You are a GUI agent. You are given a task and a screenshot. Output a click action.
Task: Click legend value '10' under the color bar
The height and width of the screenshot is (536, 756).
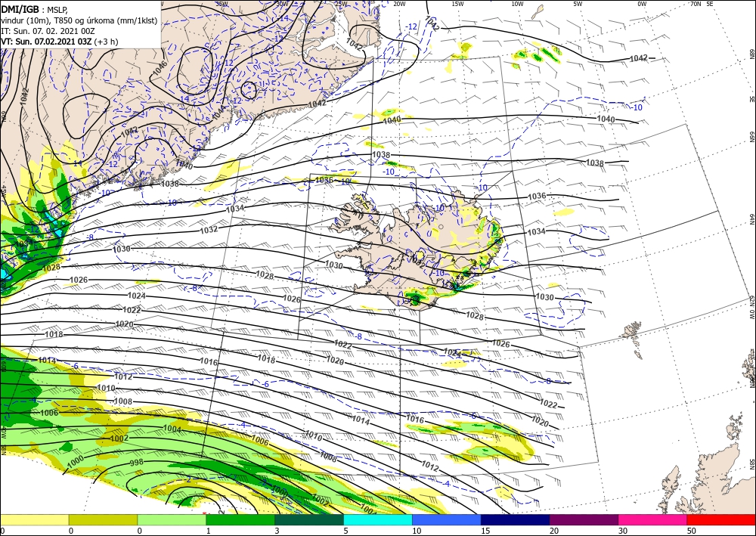click(417, 531)
